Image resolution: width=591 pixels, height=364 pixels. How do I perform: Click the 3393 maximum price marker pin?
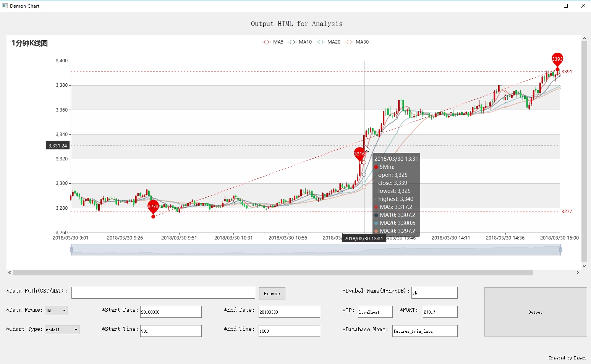[x=557, y=60]
